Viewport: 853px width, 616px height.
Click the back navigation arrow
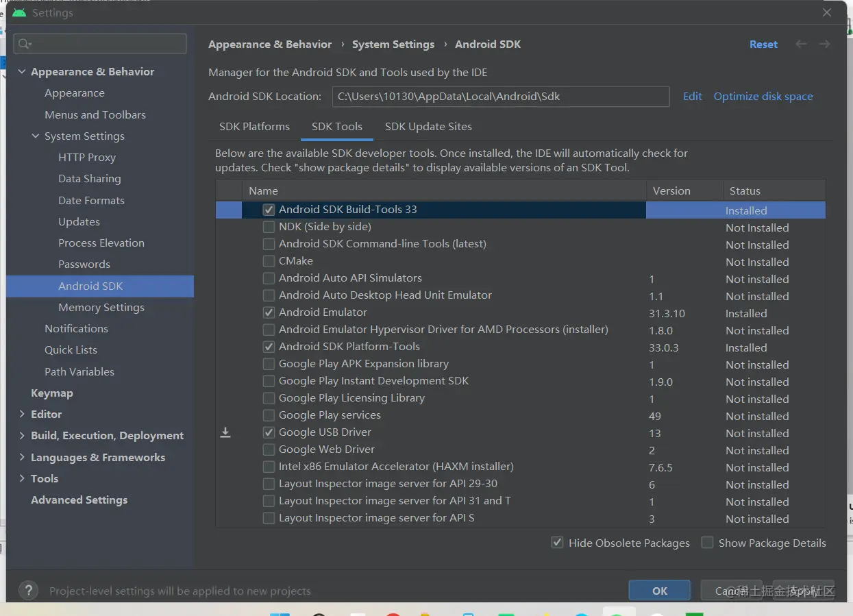click(801, 44)
